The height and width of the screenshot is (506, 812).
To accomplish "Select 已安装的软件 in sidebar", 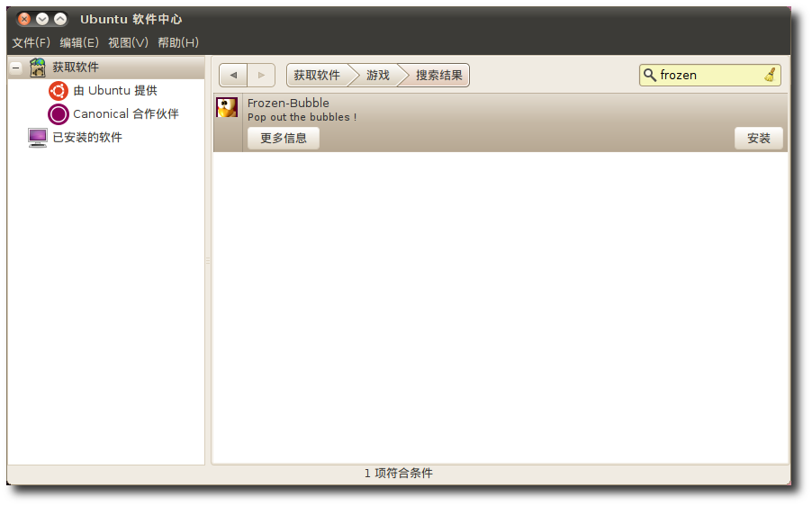I will click(87, 137).
